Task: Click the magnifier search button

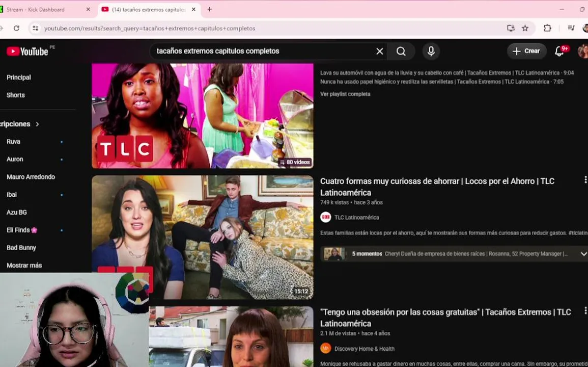Action: point(401,51)
